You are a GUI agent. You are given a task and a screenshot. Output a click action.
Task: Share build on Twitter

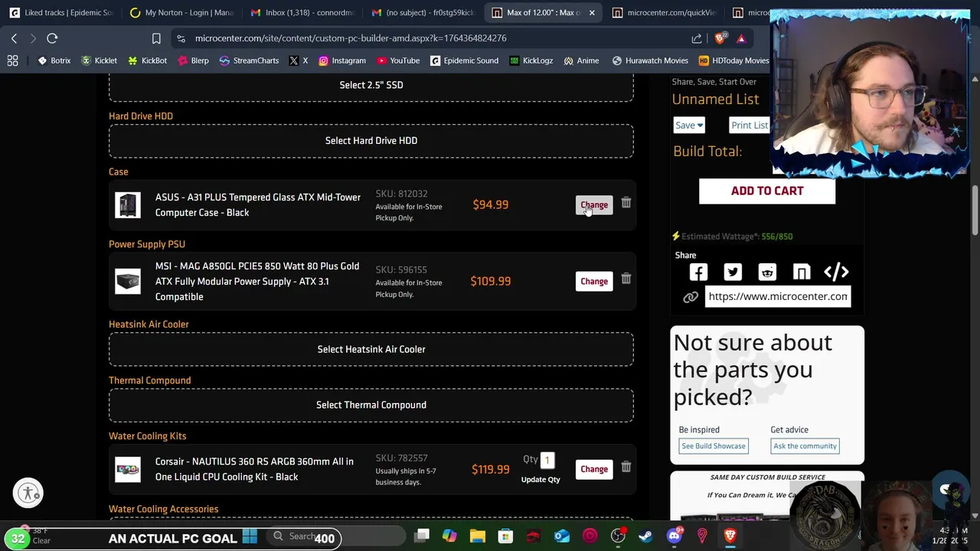(x=733, y=272)
